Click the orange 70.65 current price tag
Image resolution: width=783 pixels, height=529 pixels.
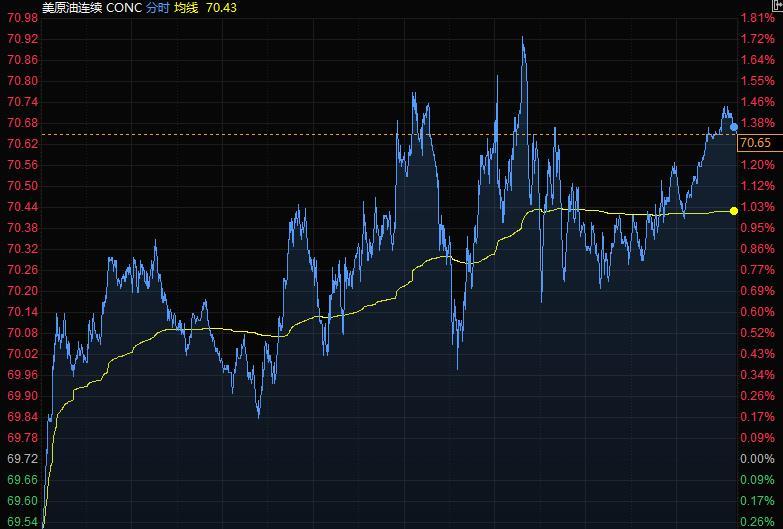coord(753,144)
